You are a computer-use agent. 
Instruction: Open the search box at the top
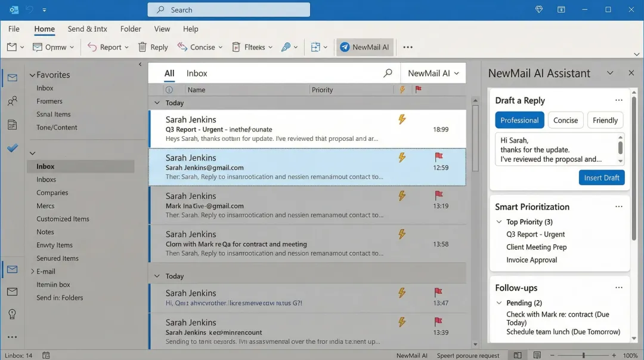pos(228,10)
